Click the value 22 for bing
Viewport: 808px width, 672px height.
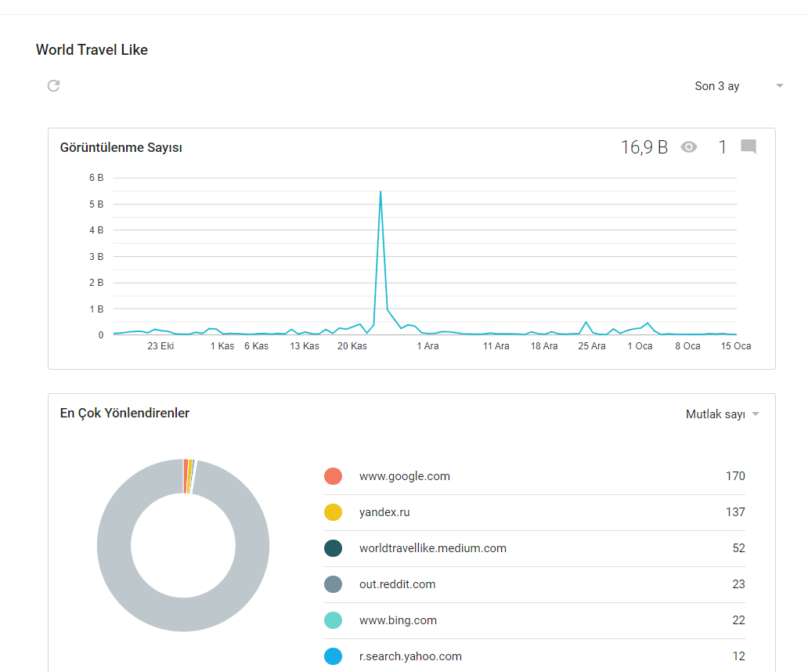(739, 620)
